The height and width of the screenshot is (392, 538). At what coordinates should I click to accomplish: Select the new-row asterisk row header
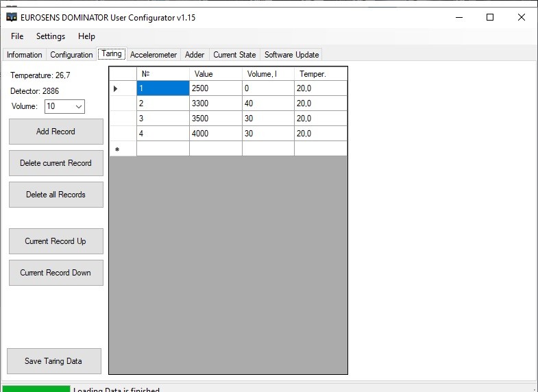(123, 149)
